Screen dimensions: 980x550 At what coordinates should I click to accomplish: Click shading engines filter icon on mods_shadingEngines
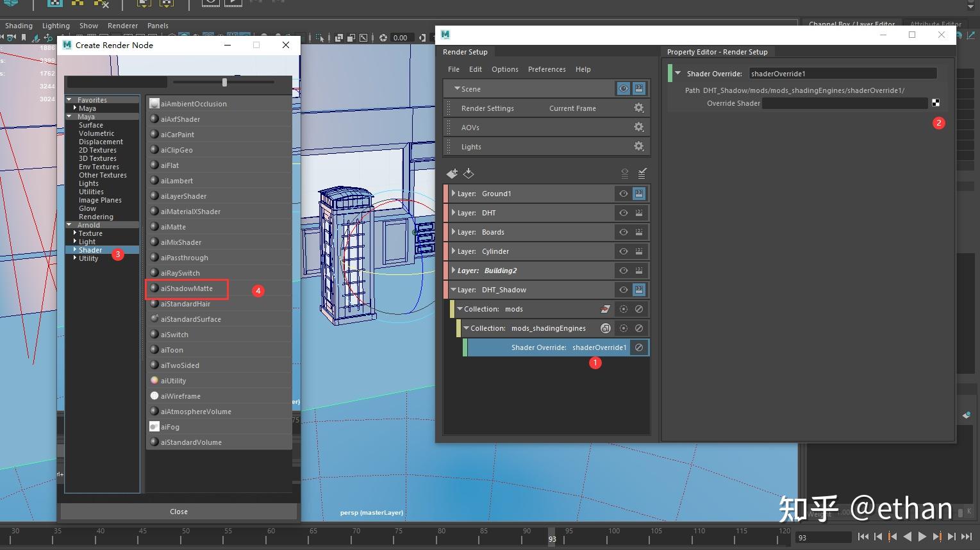pos(605,328)
